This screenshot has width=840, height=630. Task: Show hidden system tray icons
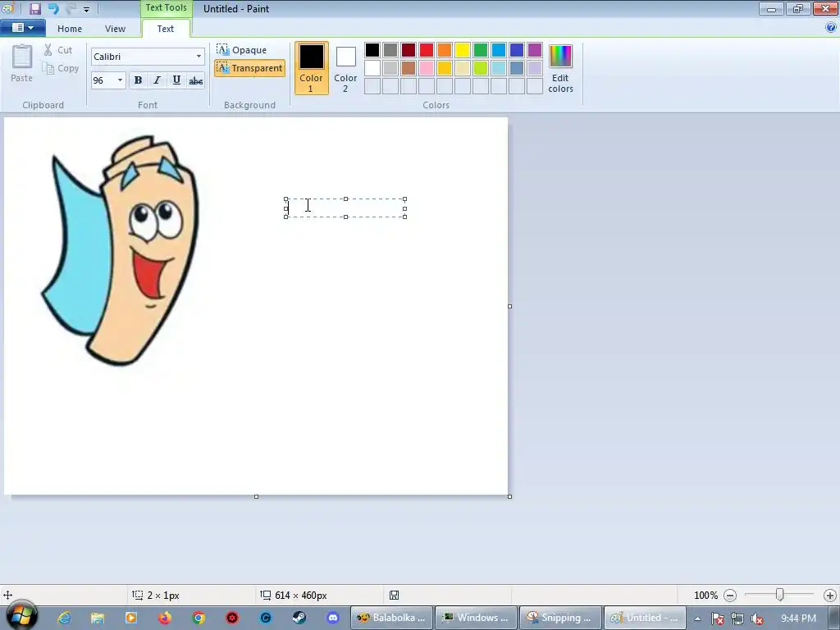pos(697,619)
